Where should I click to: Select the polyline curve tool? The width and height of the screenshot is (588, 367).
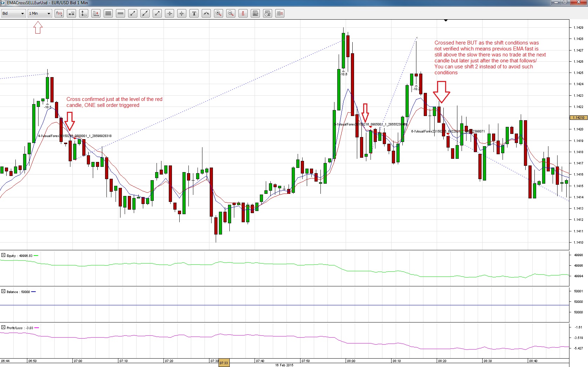click(x=206, y=13)
